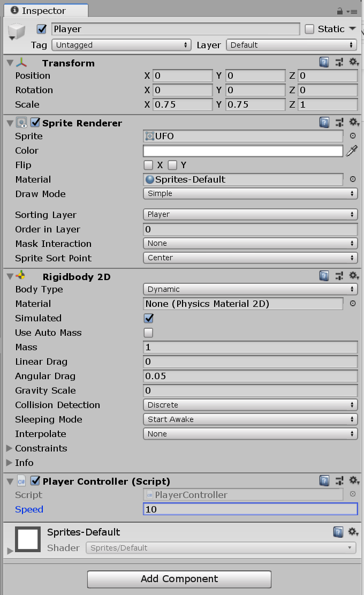Click the Sprite Renderer Material object picker
Viewport: 364px width, 595px height.
353,179
